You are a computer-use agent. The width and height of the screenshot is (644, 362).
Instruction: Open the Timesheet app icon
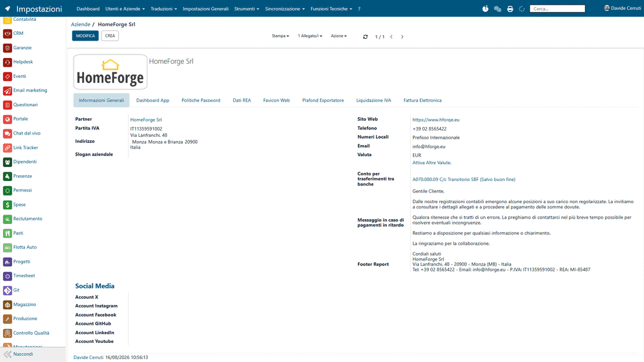pyautogui.click(x=8, y=276)
